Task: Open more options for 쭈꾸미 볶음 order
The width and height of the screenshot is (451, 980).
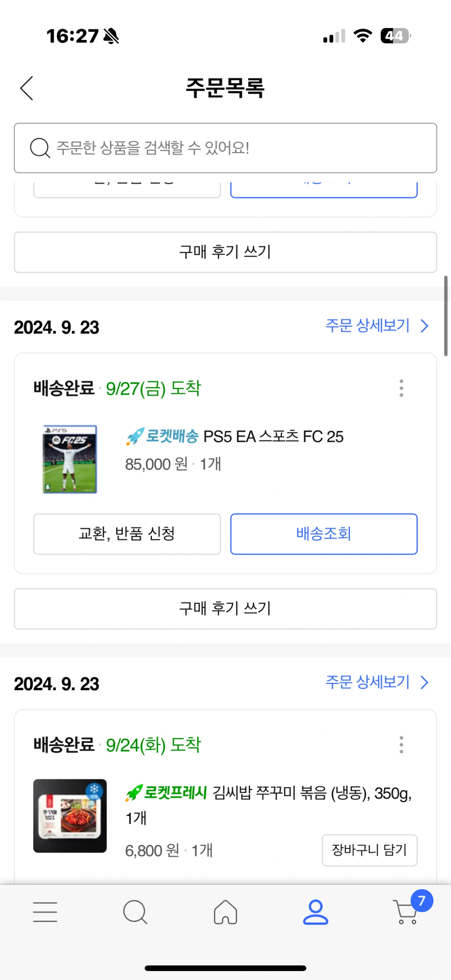Action: pyautogui.click(x=401, y=745)
